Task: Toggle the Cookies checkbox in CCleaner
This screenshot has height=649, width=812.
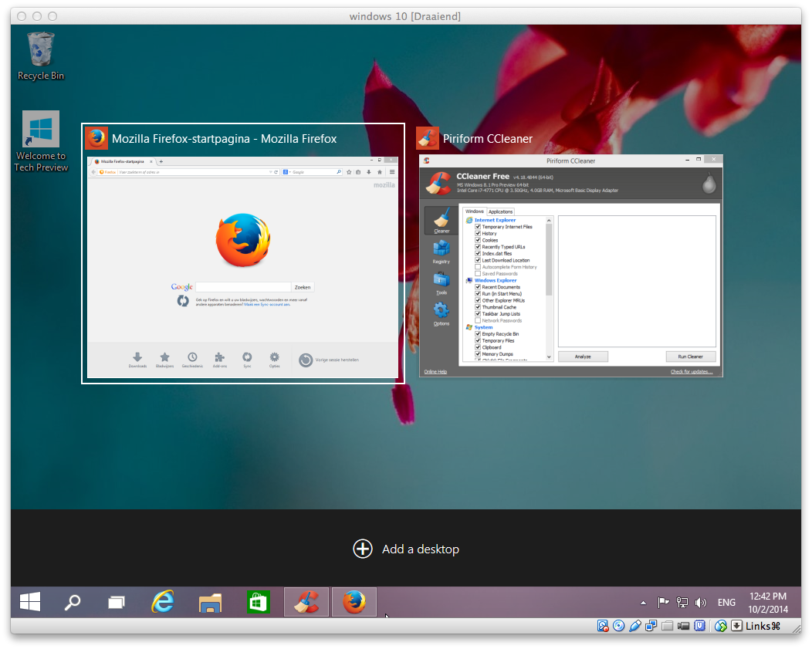Action: [478, 240]
